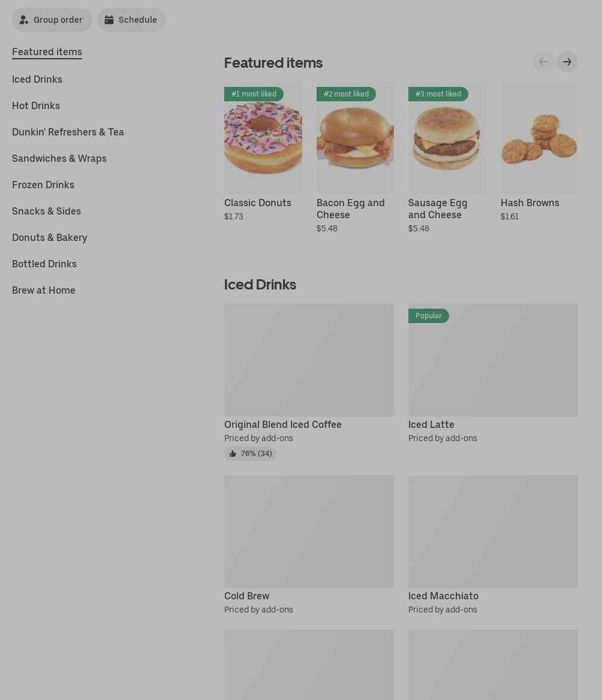
Task: Click the previous arrow in Featured items carousel
Action: click(x=543, y=62)
